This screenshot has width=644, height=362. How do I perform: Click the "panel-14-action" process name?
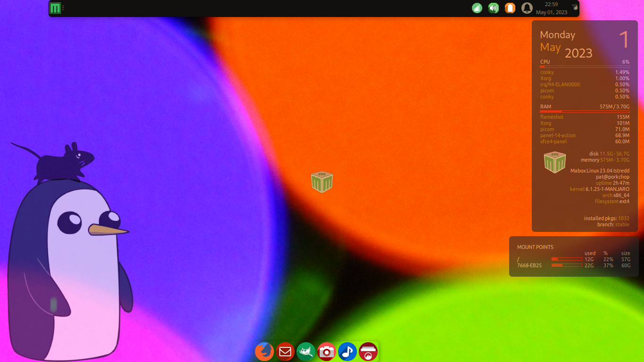(558, 135)
